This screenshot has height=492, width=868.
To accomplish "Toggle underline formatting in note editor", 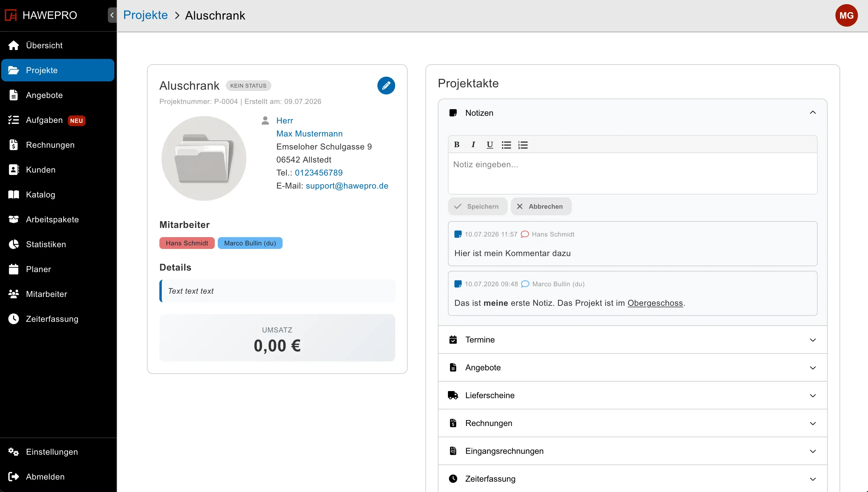I will click(490, 145).
